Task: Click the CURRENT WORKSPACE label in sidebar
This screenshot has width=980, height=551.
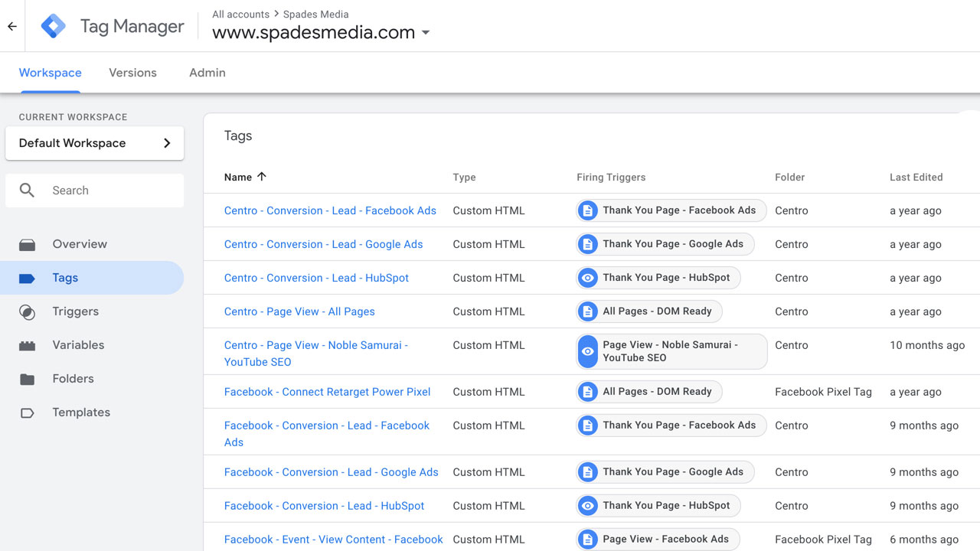Action: pos(73,117)
